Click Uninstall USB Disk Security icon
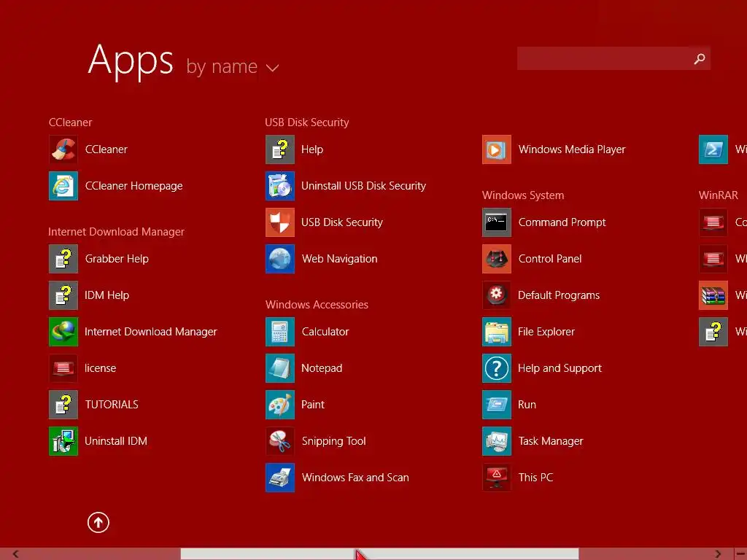747x560 pixels. (280, 186)
